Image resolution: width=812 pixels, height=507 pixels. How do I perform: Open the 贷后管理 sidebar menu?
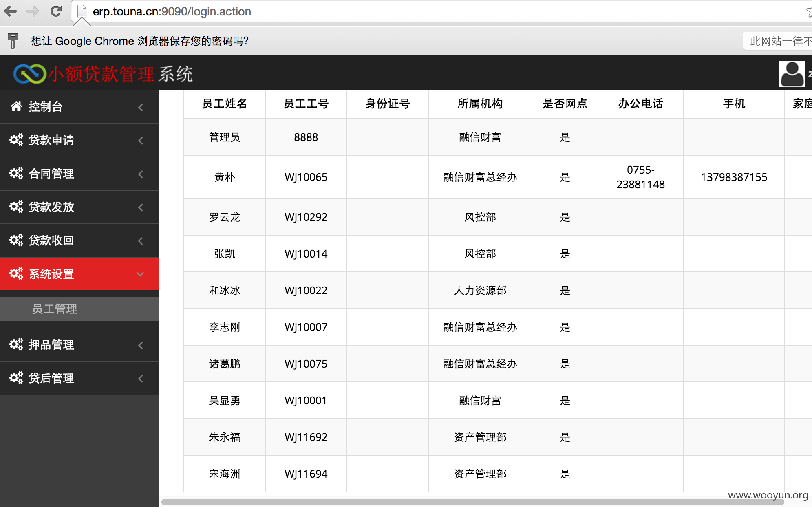coord(79,378)
